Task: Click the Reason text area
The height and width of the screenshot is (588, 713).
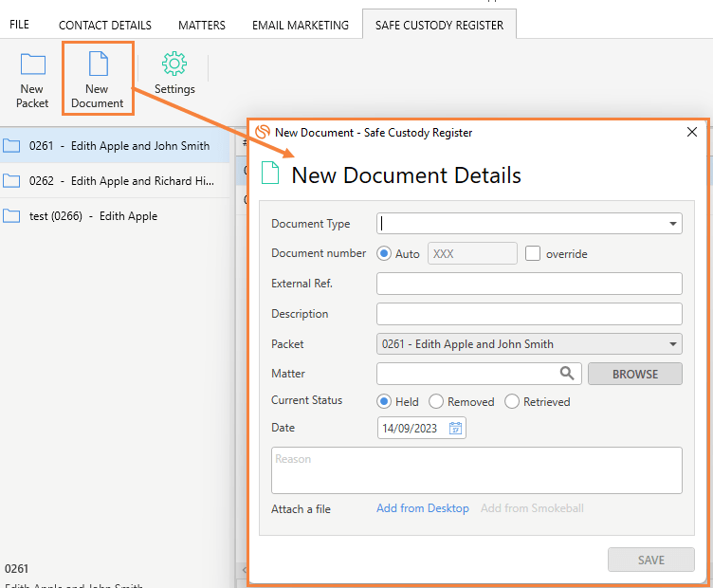Action: point(477,470)
